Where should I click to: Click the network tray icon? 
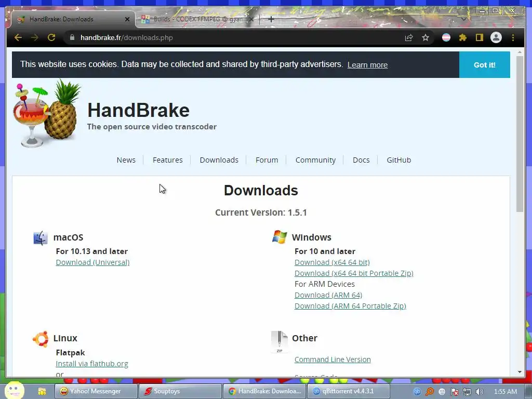pyautogui.click(x=467, y=392)
